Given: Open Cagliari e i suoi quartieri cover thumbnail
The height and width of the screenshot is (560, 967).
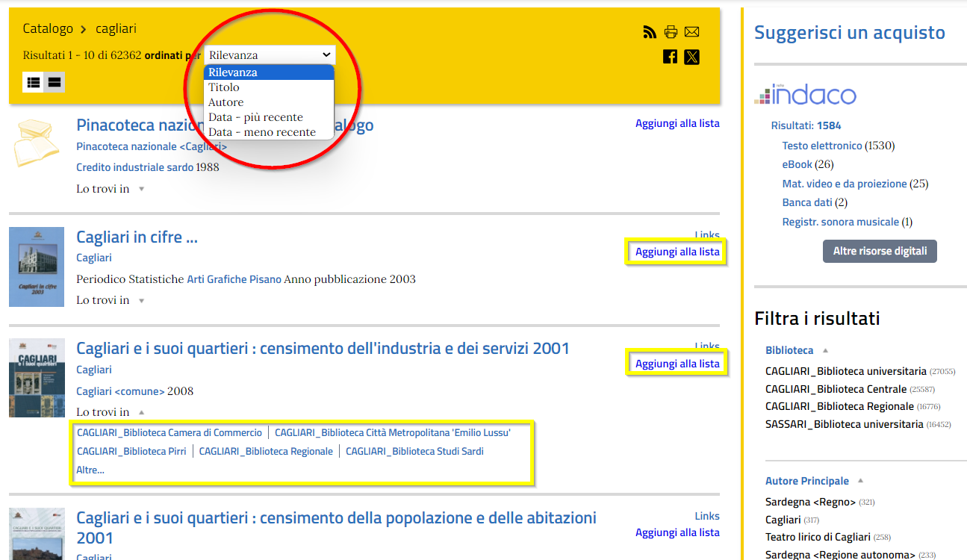Looking at the screenshot, I should [37, 378].
